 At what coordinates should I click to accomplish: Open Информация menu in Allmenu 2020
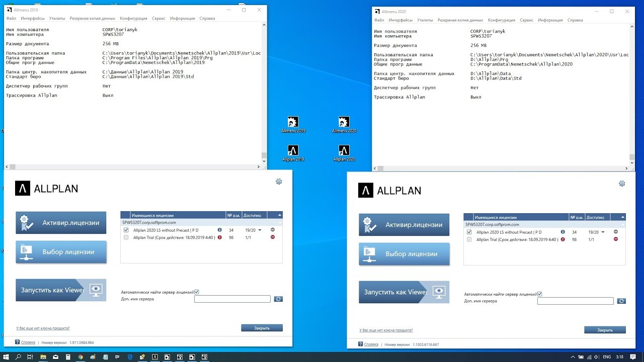point(550,21)
